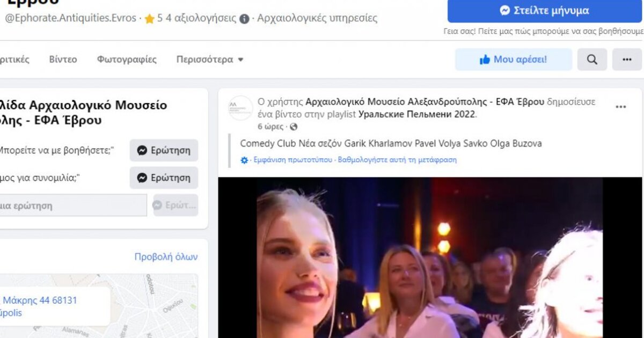Image resolution: width=644 pixels, height=338 pixels.
Task: Open the post's three-dots options menu
Action: pyautogui.click(x=620, y=107)
